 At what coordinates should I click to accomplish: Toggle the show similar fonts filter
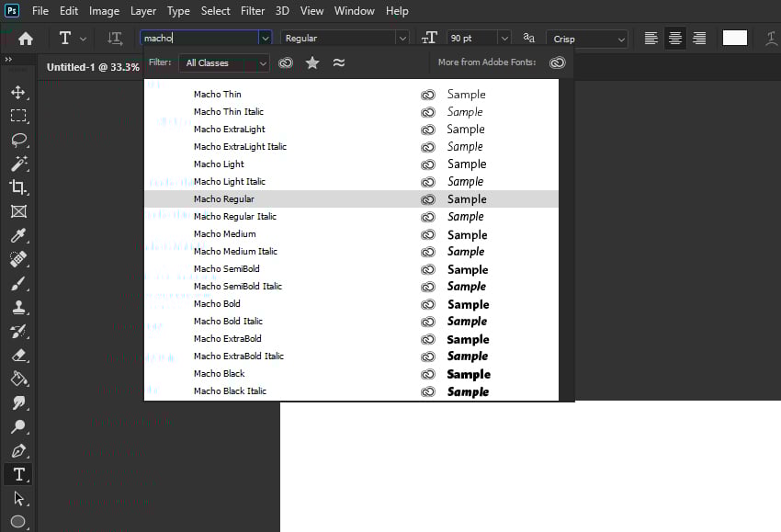pyautogui.click(x=337, y=62)
